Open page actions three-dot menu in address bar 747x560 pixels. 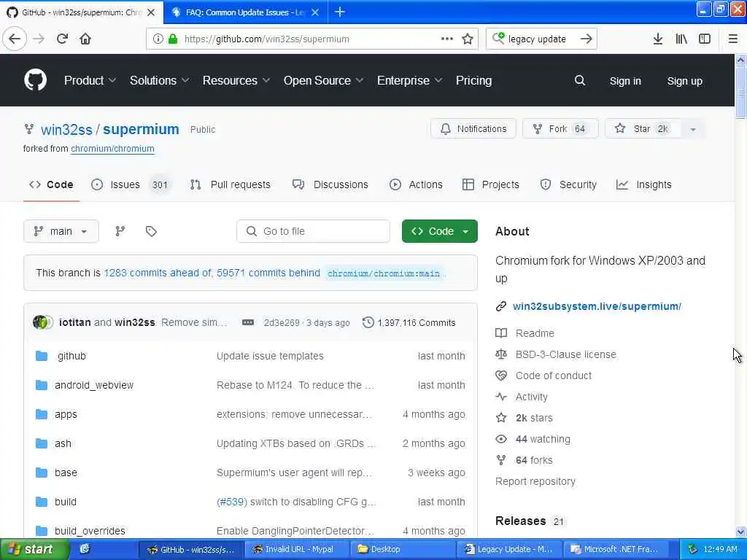pos(447,39)
